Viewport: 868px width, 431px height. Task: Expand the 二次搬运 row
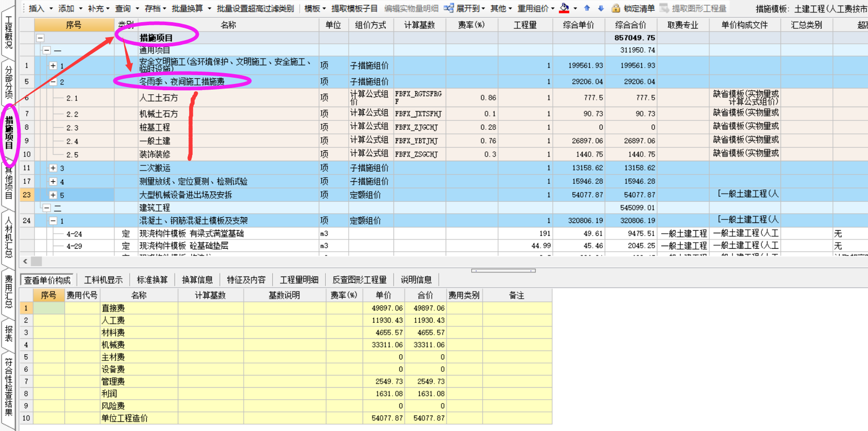point(53,168)
